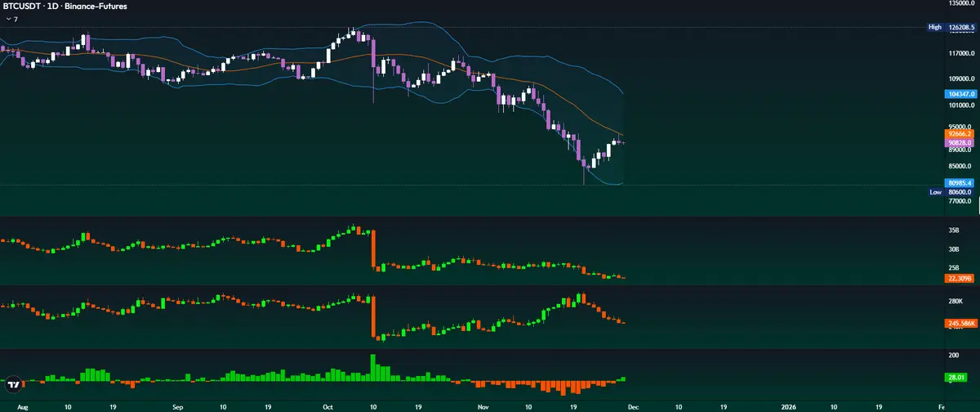
Task: Click the 2026 label on time axis
Action: click(x=788, y=405)
